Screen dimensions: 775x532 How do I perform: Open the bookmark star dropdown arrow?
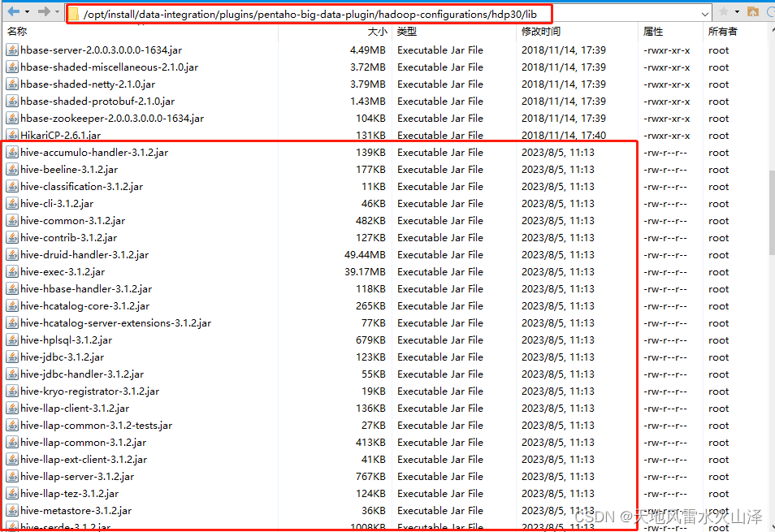(738, 11)
